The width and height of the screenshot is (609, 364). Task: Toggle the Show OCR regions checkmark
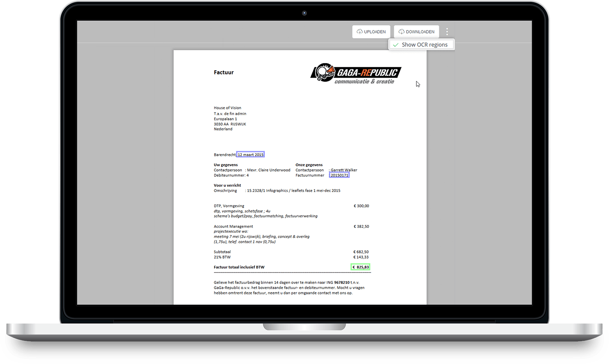click(396, 45)
